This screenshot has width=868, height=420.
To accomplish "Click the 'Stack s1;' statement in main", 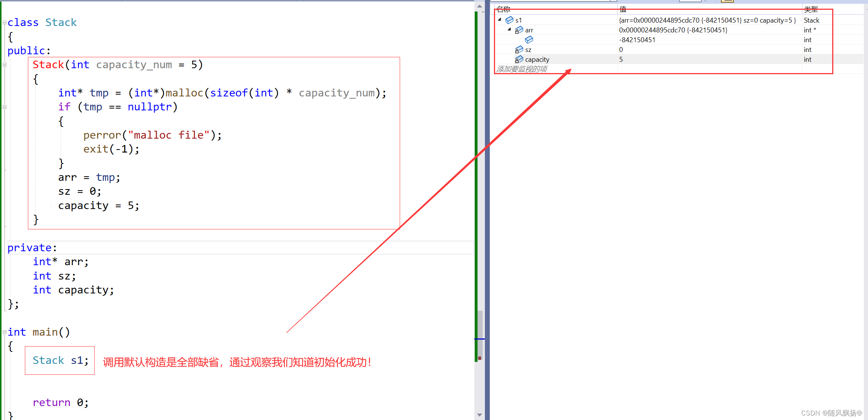I will (x=61, y=360).
